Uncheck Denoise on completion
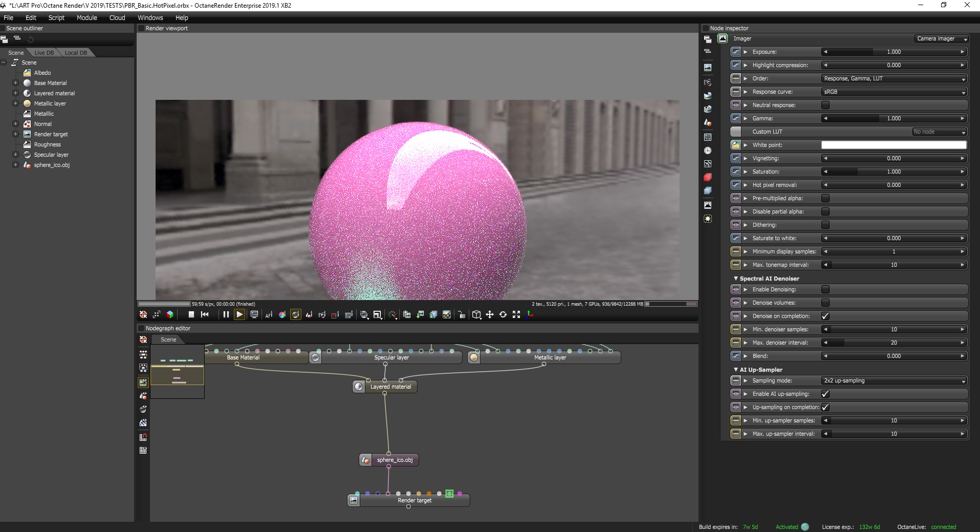The height and width of the screenshot is (532, 980). [x=825, y=316]
